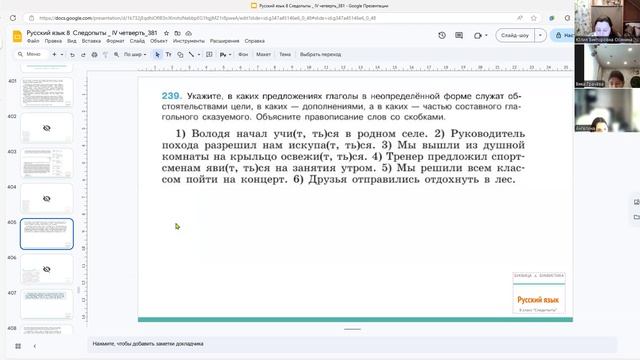Open the Pv text style dropdown

click(225, 54)
